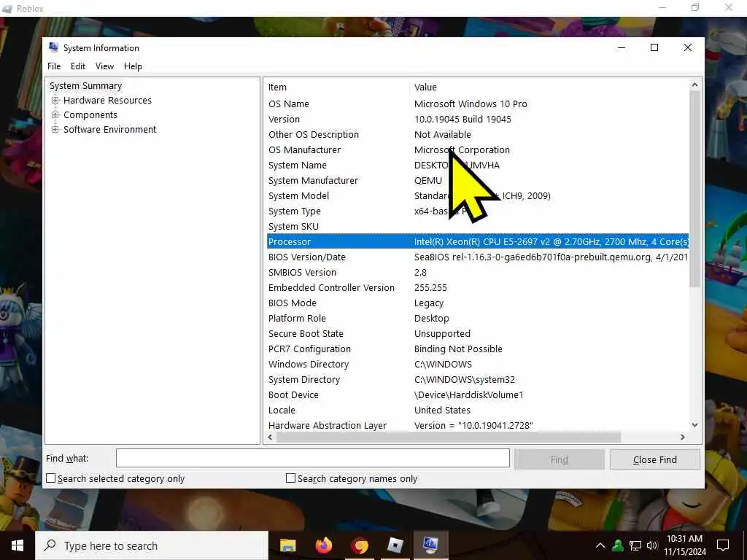
Task: Show hidden system tray icons
Action: [600, 545]
